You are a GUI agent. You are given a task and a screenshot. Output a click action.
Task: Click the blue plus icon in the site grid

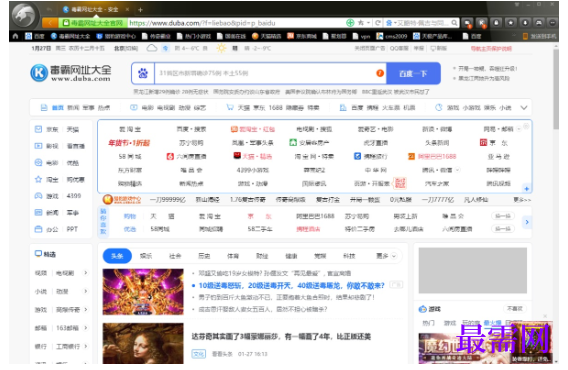coord(526,188)
